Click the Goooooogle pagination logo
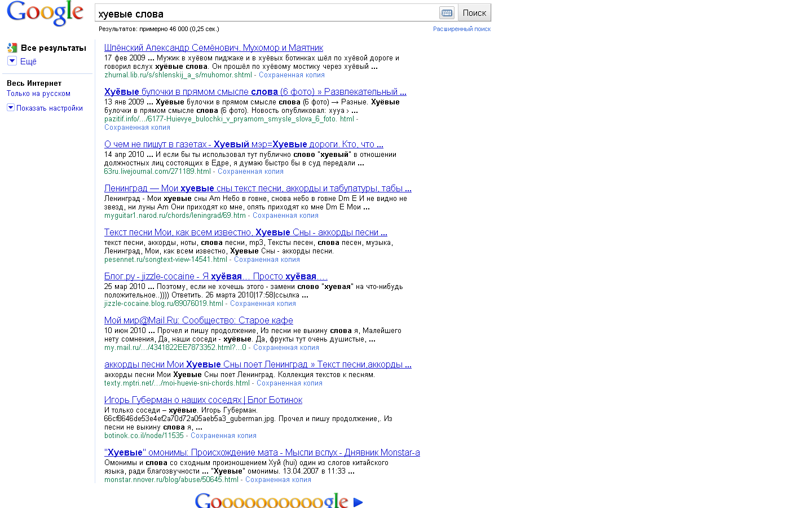Image resolution: width=812 pixels, height=508 pixels. pos(271,500)
